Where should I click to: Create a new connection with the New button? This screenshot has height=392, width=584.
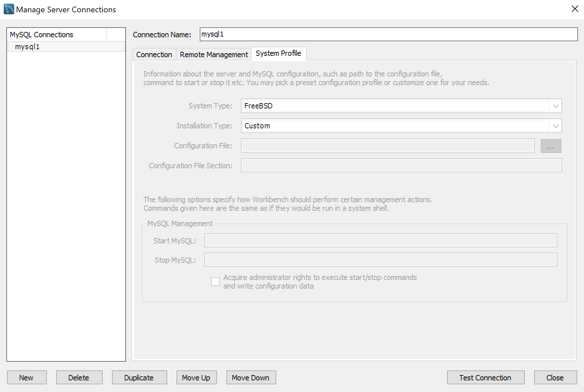(x=27, y=377)
